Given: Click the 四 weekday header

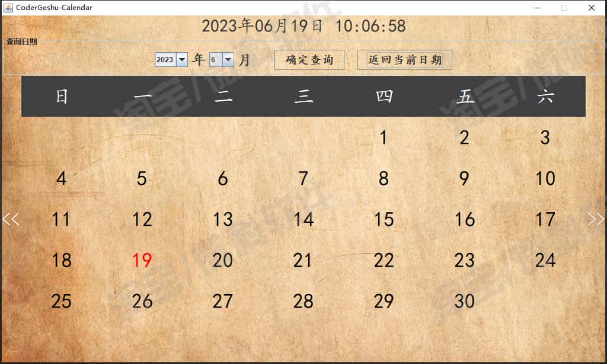Looking at the screenshot, I should tap(384, 96).
